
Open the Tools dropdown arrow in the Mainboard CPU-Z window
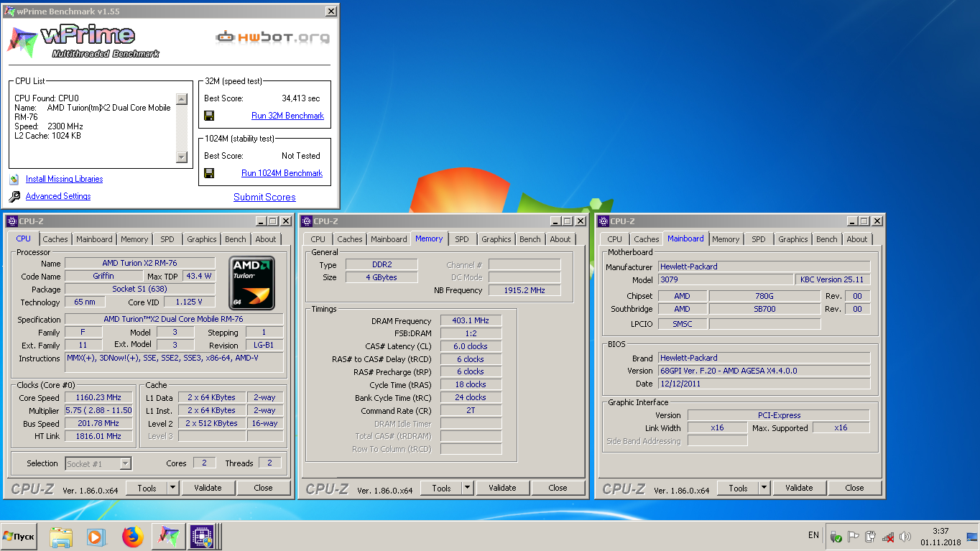[x=764, y=488]
